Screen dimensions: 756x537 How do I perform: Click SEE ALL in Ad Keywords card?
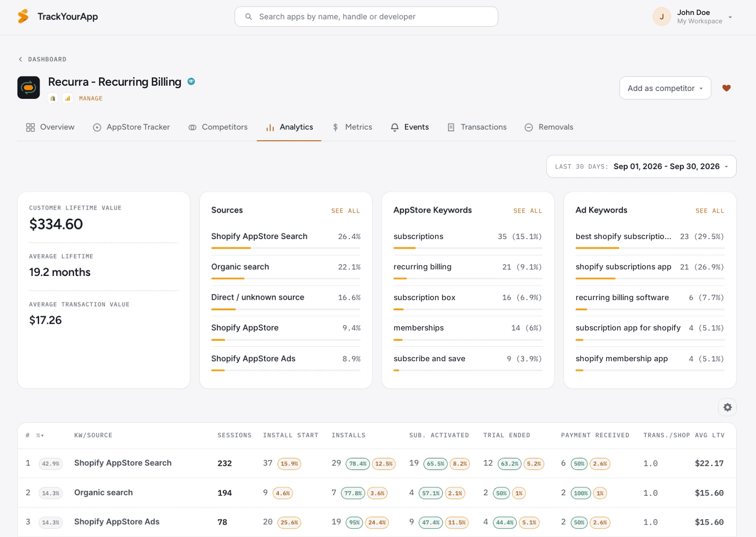point(710,211)
